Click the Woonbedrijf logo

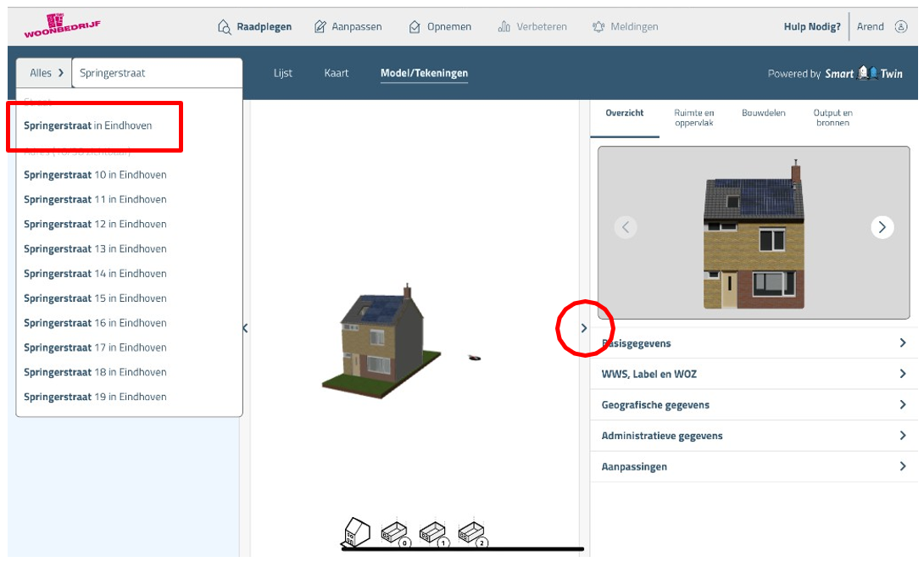[x=62, y=25]
